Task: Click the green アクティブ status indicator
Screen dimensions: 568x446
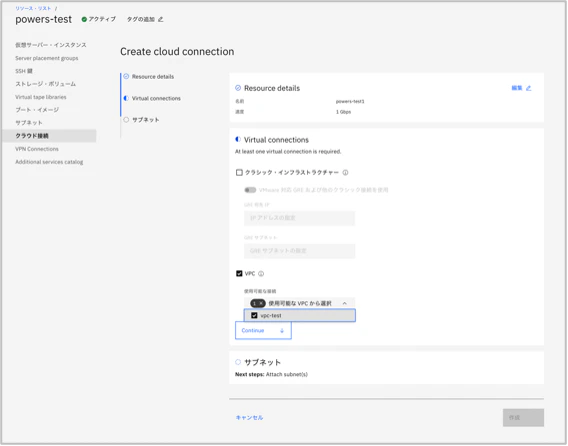Action: pyautogui.click(x=84, y=19)
